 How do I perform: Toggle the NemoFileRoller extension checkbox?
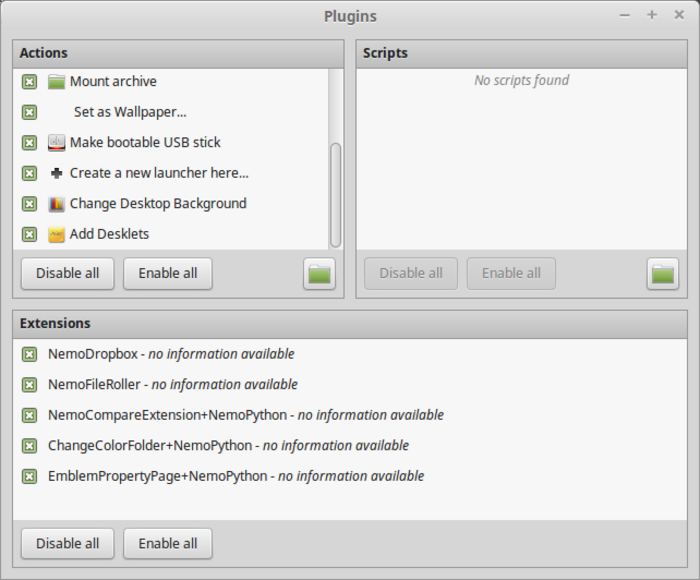point(29,385)
